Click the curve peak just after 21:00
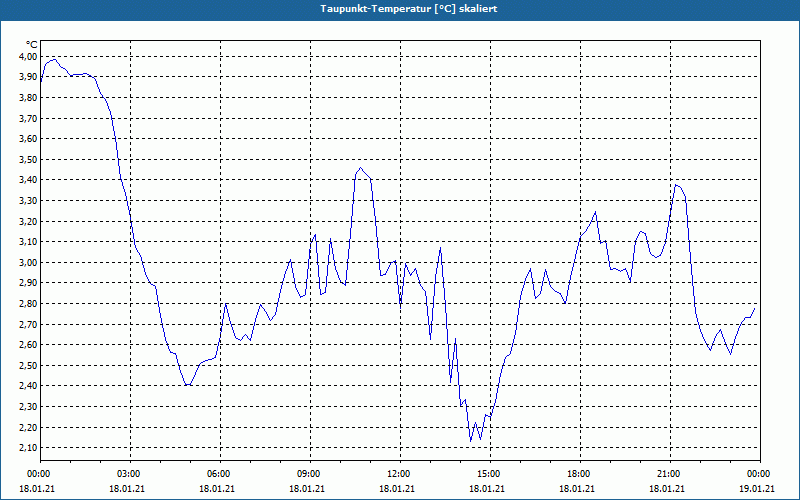This screenshot has height=500, width=800. click(x=676, y=185)
